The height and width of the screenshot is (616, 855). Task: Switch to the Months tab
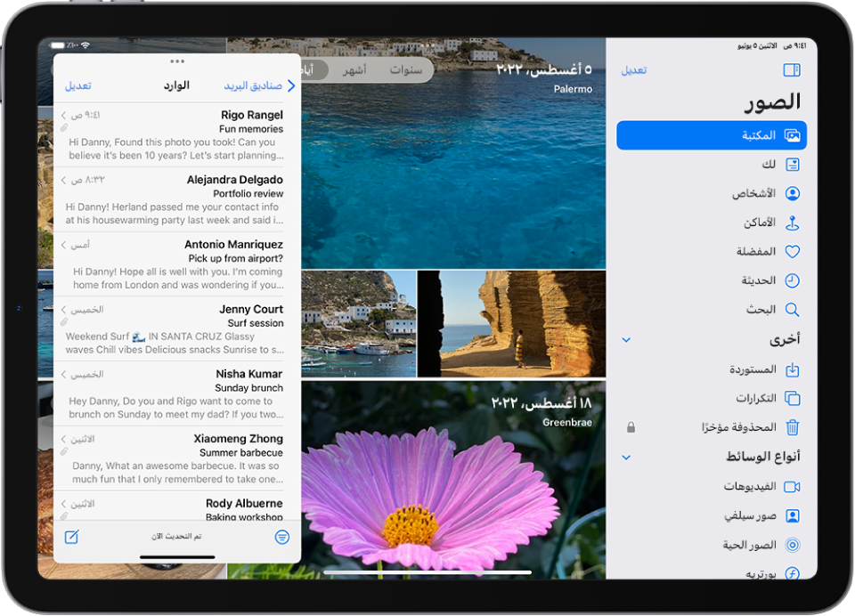click(x=354, y=70)
